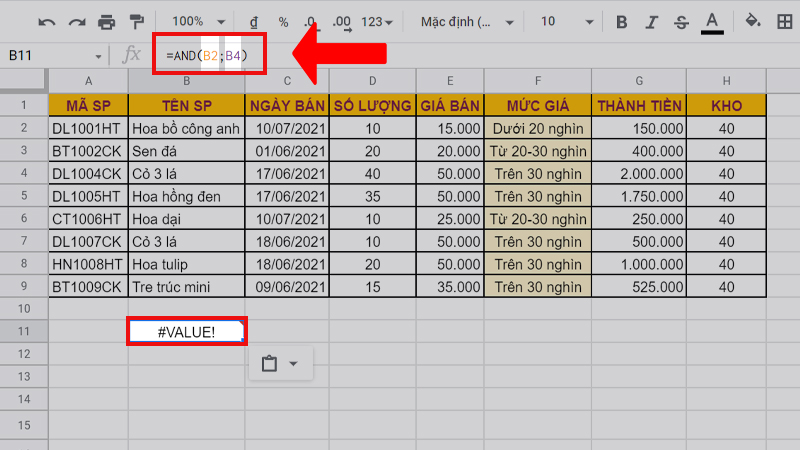Select the GIÁ BÁN header cell
The height and width of the screenshot is (450, 800).
(450, 106)
